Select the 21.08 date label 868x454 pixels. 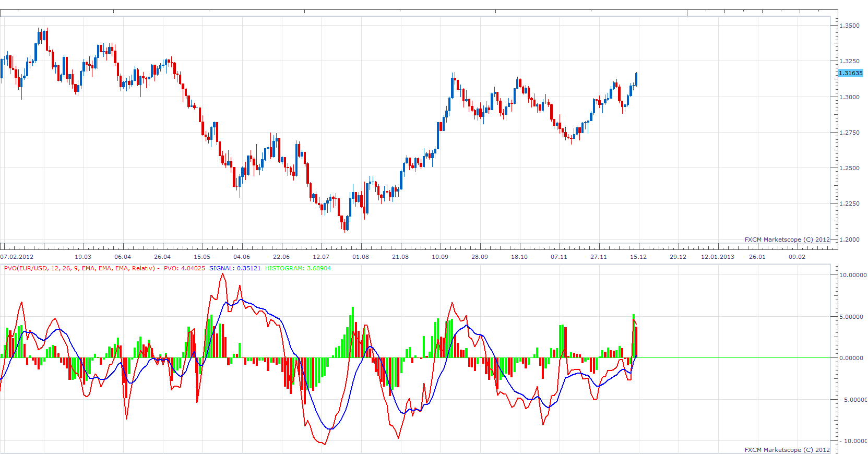pyautogui.click(x=400, y=257)
